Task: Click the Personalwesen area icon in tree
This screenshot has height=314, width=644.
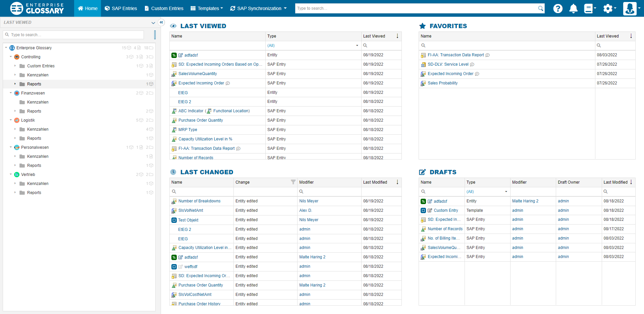Action: click(x=17, y=147)
